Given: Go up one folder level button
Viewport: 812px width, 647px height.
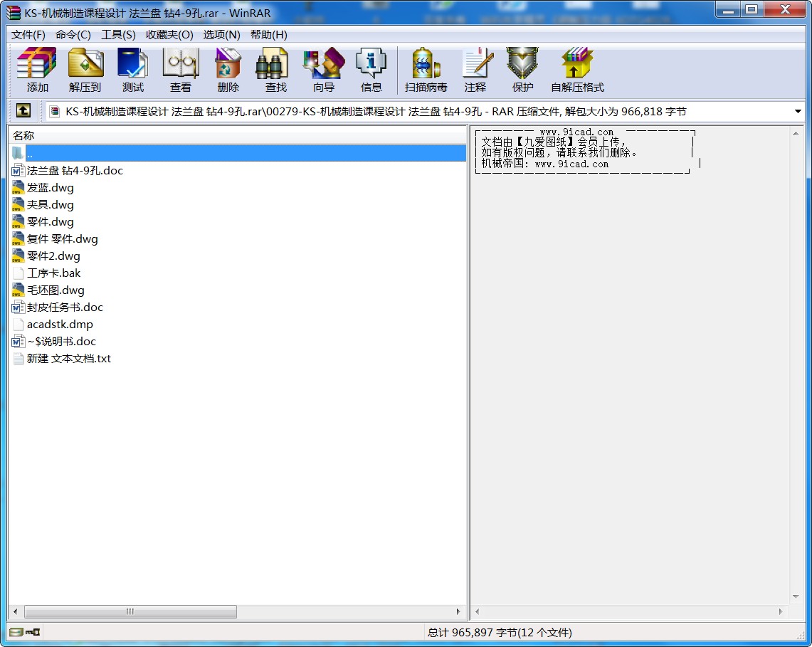Looking at the screenshot, I should pyautogui.click(x=23, y=111).
